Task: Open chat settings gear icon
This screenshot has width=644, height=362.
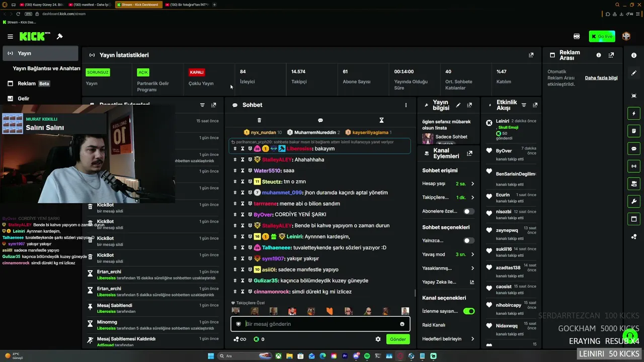Action: [x=378, y=339]
